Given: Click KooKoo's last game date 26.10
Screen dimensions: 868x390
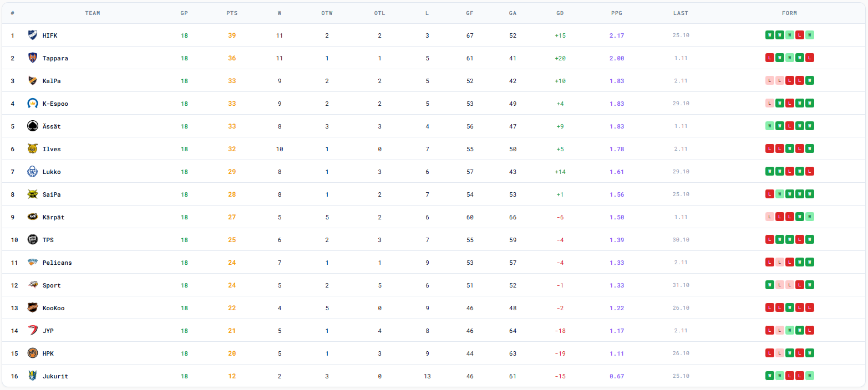Looking at the screenshot, I should (x=681, y=309).
